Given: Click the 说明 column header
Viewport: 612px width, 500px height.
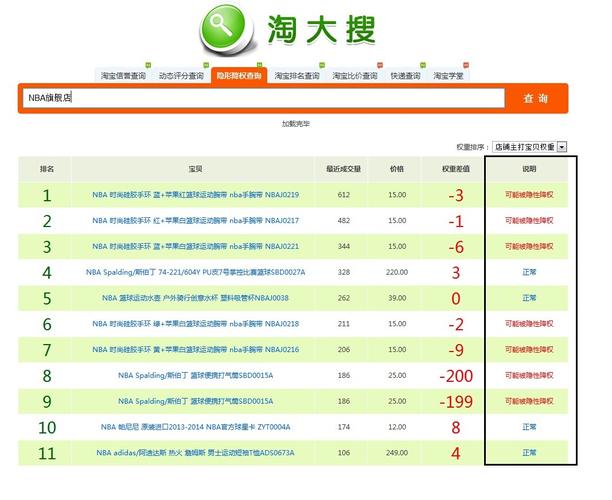Looking at the screenshot, I should [529, 169].
